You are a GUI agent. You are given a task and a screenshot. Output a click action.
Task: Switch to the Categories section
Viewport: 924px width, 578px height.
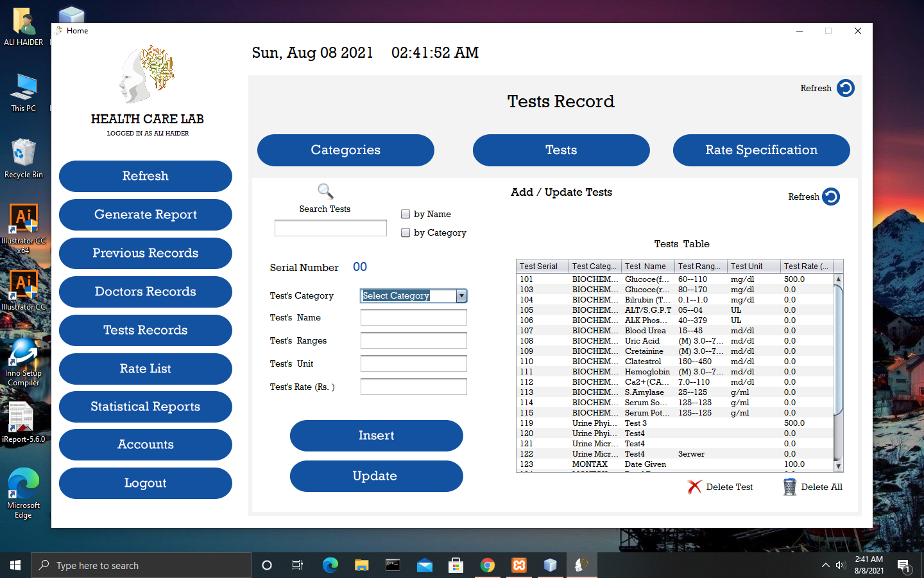click(x=345, y=150)
